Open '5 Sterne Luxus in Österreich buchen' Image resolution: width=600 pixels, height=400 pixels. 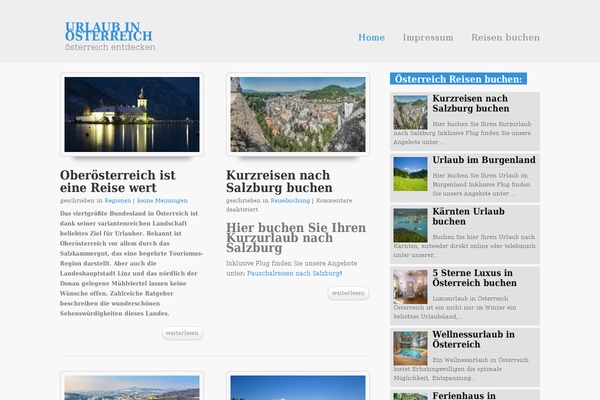[474, 278]
